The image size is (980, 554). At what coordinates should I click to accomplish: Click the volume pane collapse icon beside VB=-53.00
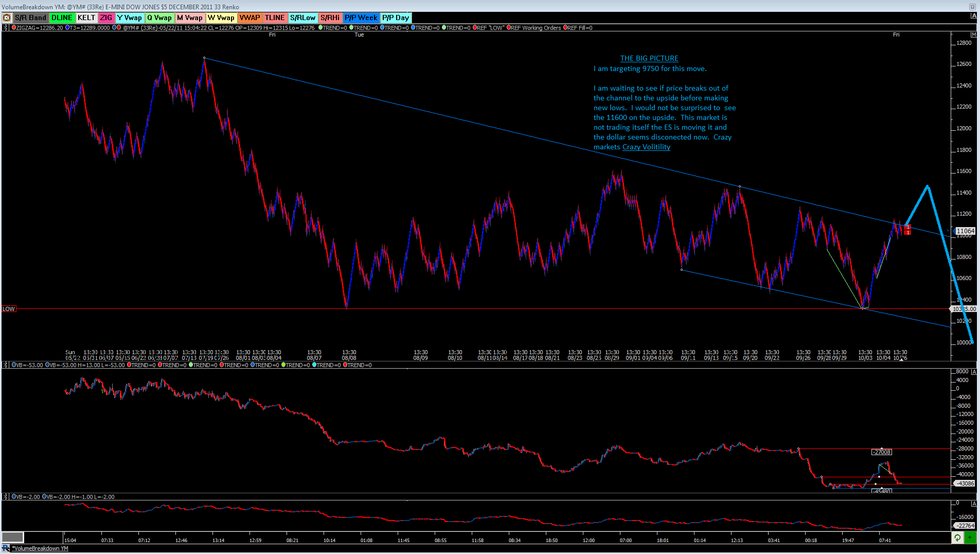pos(6,365)
